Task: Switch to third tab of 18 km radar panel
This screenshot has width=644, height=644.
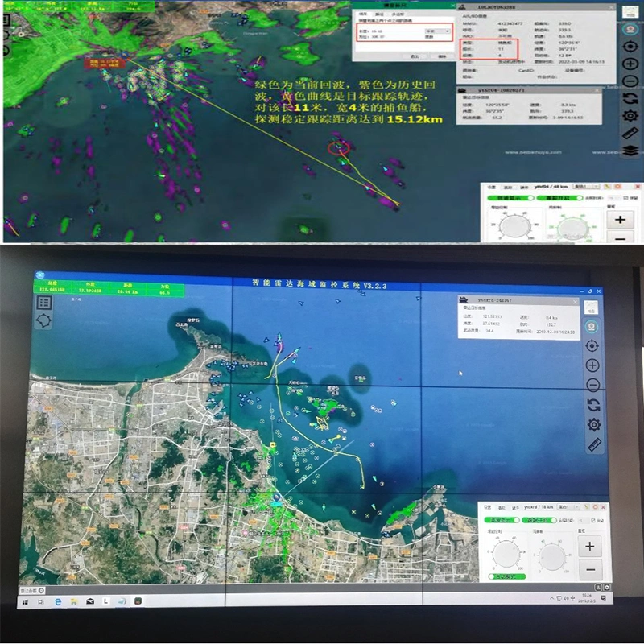Action: pyautogui.click(x=515, y=508)
